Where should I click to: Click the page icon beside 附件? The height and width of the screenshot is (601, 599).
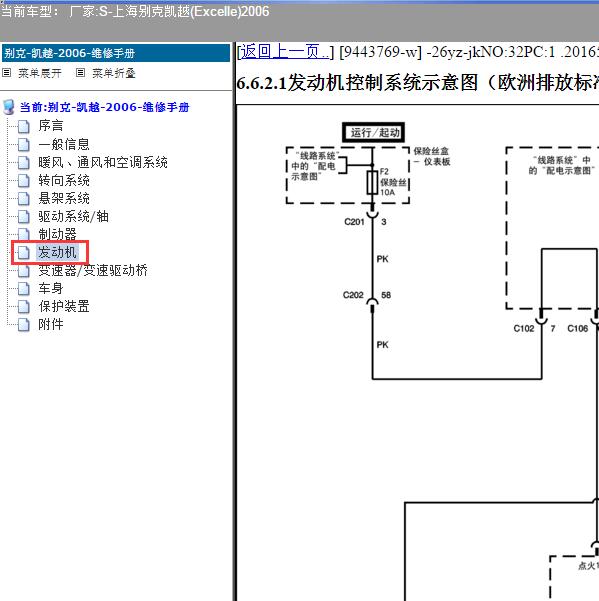coord(24,325)
